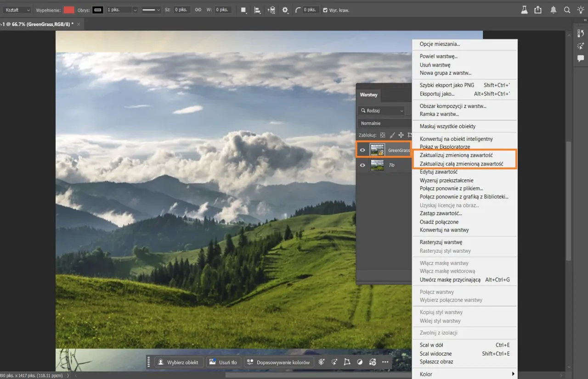Click the warp transform icon in contextual taskbar
This screenshot has width=588, height=379.
[347, 362]
